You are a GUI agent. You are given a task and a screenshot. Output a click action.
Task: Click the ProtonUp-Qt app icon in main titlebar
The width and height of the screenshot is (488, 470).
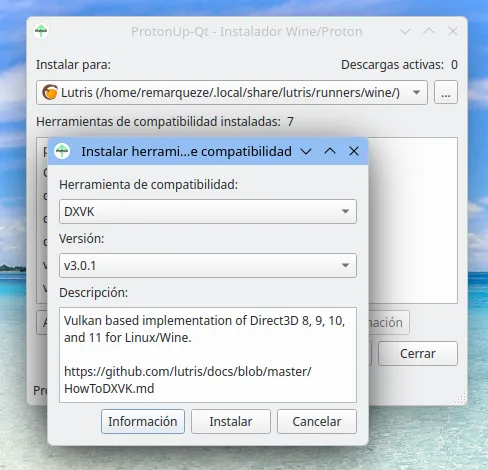point(41,31)
